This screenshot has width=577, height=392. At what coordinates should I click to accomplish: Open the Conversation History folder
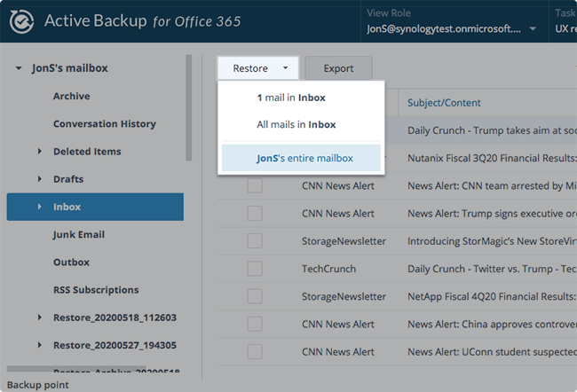[105, 124]
